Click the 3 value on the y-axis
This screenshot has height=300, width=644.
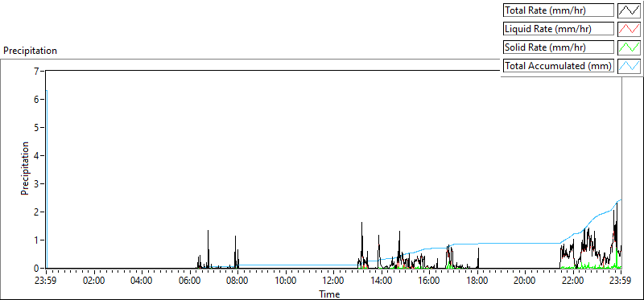pos(36,184)
